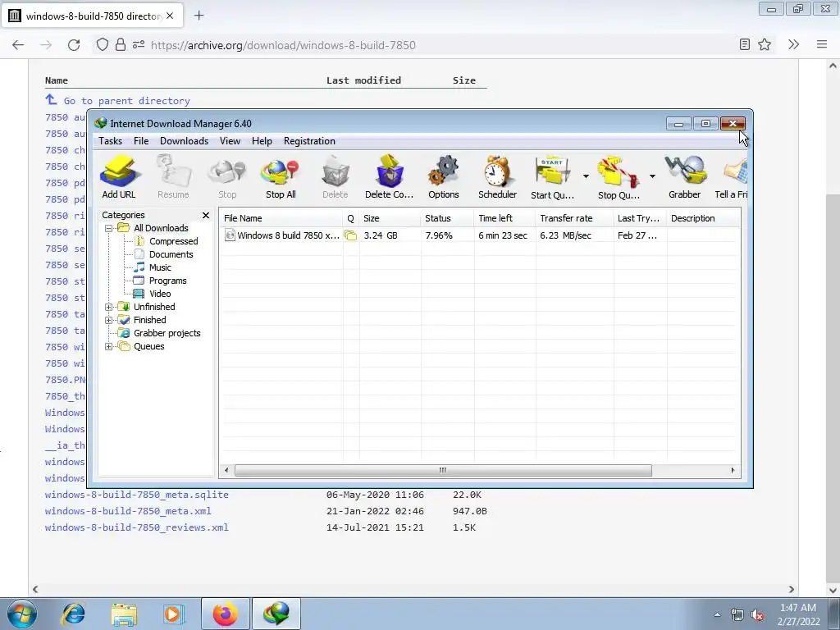Click the horizontal scrollbar thumb in download list
Image resolution: width=840 pixels, height=630 pixels.
pos(443,470)
